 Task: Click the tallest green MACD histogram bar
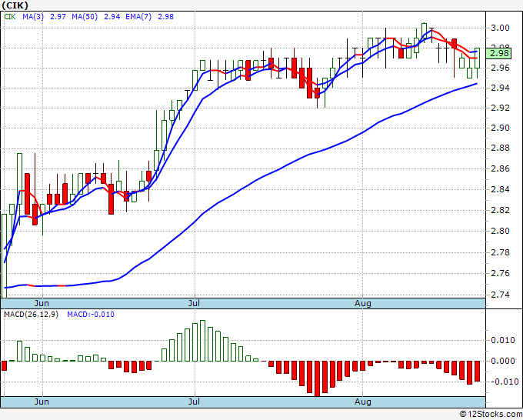tap(202, 341)
